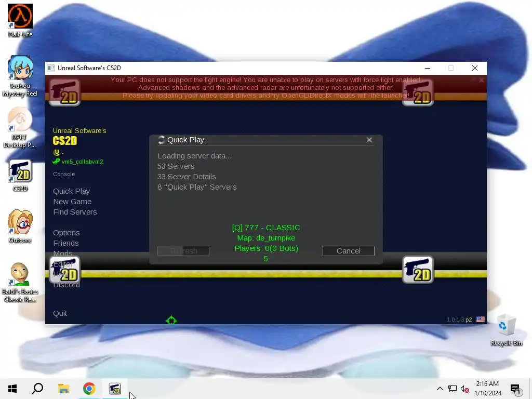This screenshot has height=399, width=532.
Task: Click the green crosshair game cursor
Action: pos(171,320)
